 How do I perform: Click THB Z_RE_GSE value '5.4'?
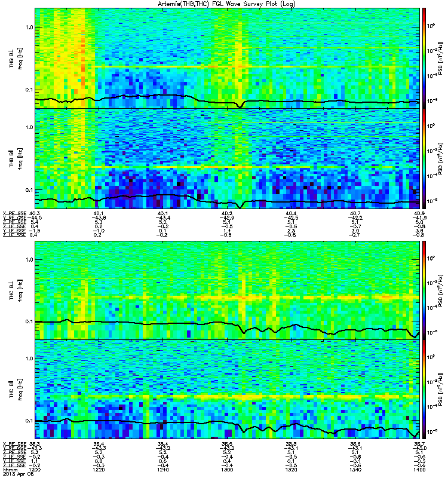coord(34,222)
